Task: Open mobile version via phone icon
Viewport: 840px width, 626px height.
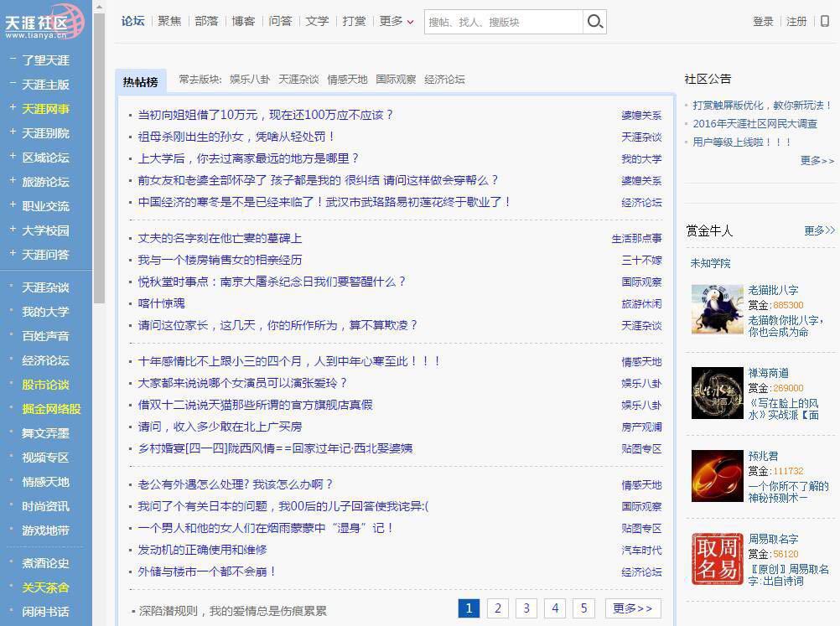Action: [x=826, y=22]
